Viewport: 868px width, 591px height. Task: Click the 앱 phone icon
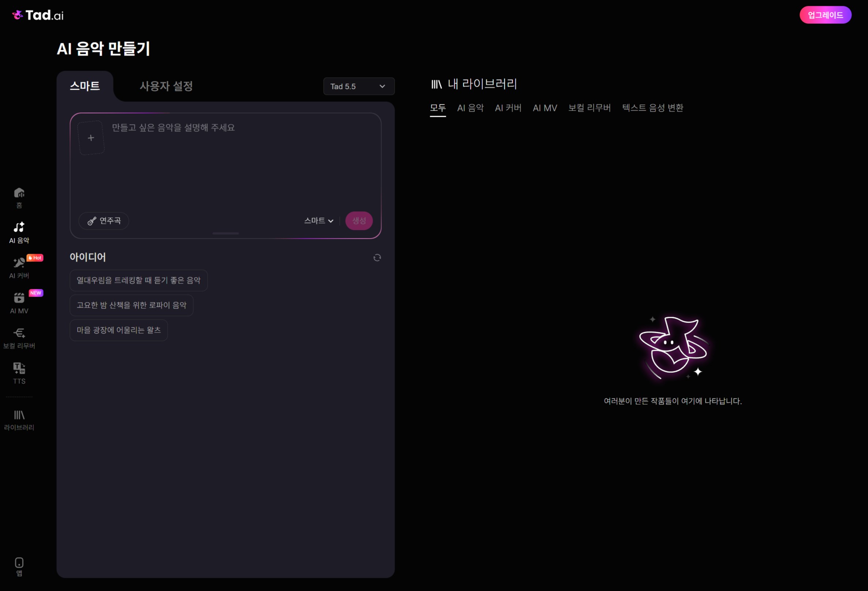19,567
